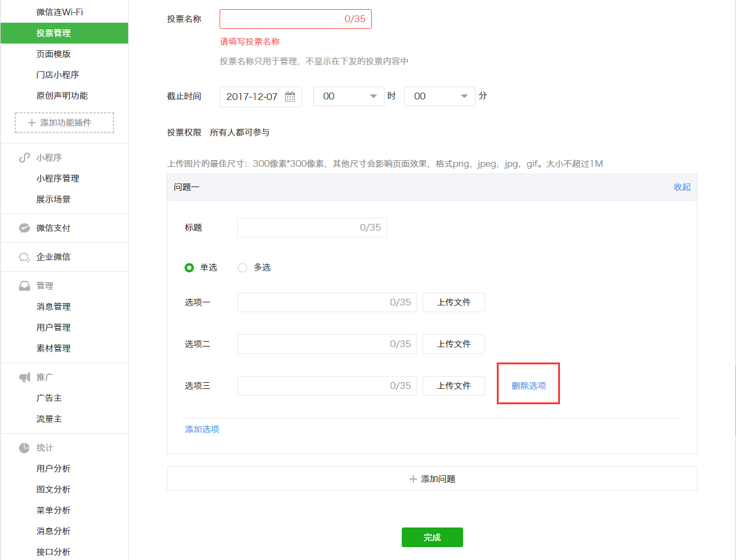This screenshot has width=736, height=560.
Task: Click the 2017-12-07 date field
Action: [x=261, y=97]
